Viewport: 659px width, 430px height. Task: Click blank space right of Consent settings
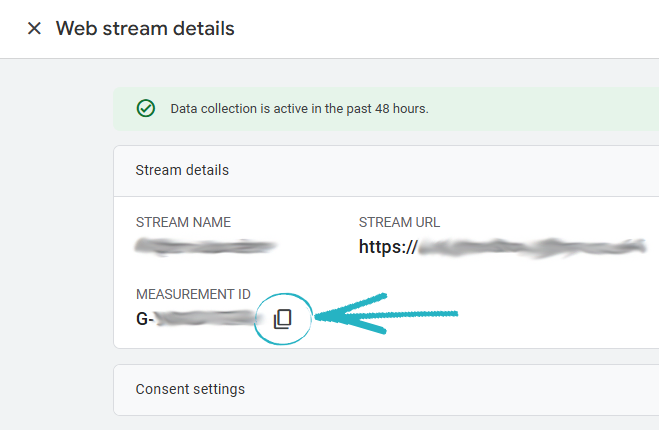pyautogui.click(x=450, y=389)
